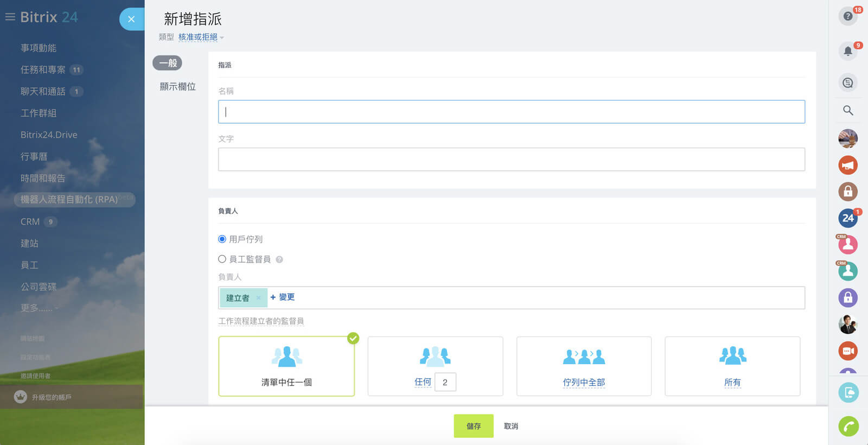868x445 pixels.
Task: Open 公司雲碟 in the sidebar
Action: [x=39, y=287]
